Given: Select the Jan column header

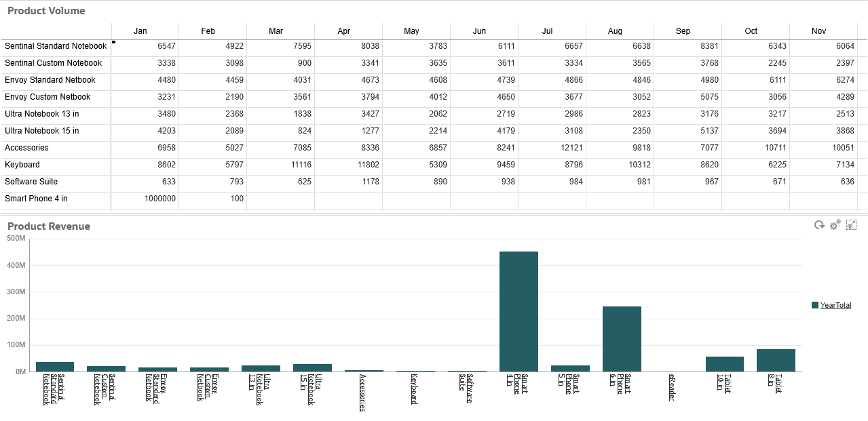Looking at the screenshot, I should [x=140, y=31].
